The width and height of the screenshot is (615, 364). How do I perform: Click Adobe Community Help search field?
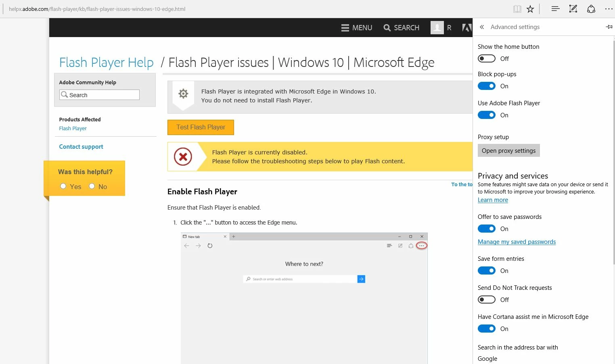pos(99,95)
